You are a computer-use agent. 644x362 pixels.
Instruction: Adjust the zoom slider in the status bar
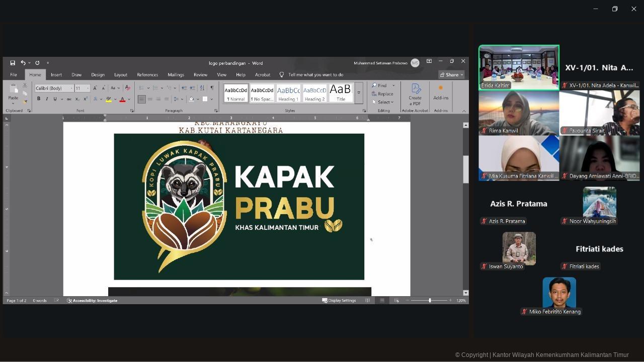click(429, 300)
